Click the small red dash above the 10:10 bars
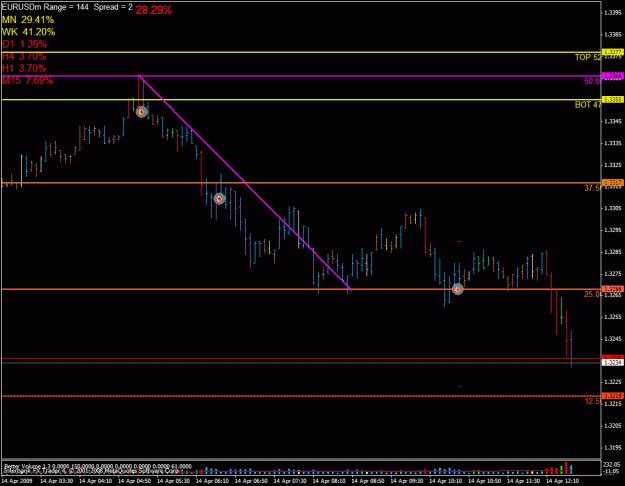 click(459, 241)
